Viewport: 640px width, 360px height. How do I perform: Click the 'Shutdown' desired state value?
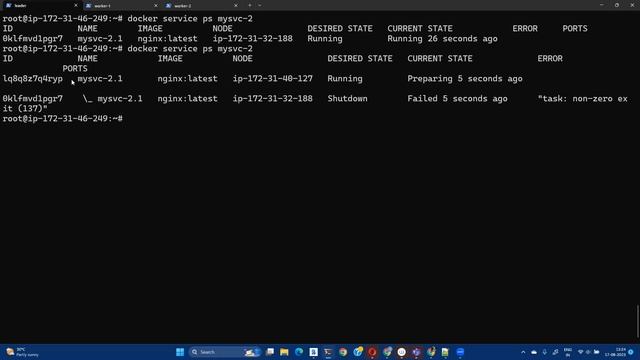tap(347, 99)
